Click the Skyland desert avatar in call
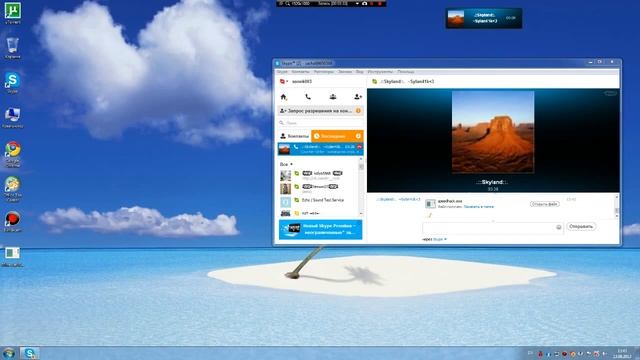Viewport: 640px width, 360px height. 493,131
